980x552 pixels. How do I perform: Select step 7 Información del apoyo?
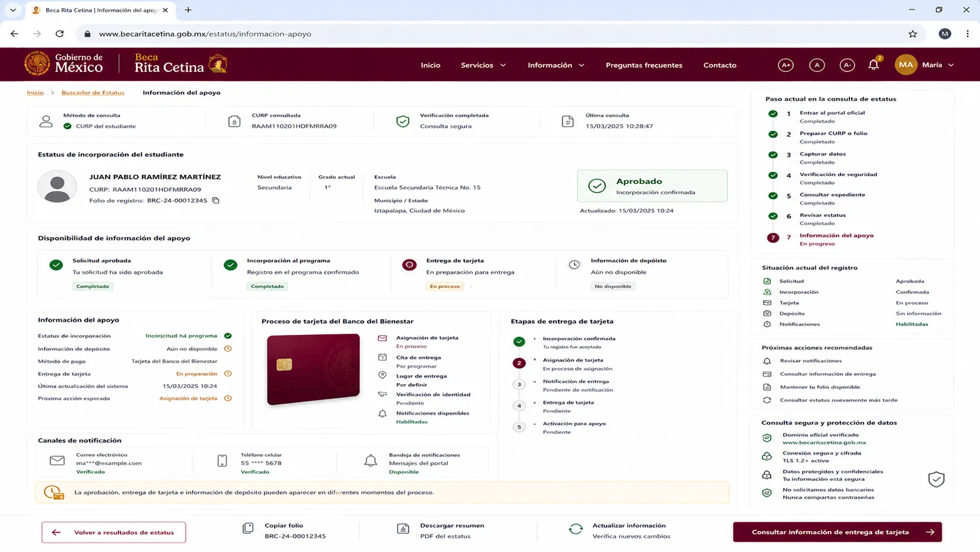pyautogui.click(x=836, y=235)
